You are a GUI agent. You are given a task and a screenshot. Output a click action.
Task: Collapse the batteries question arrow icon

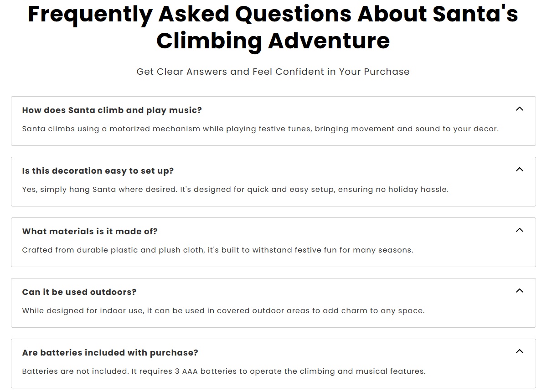point(519,351)
